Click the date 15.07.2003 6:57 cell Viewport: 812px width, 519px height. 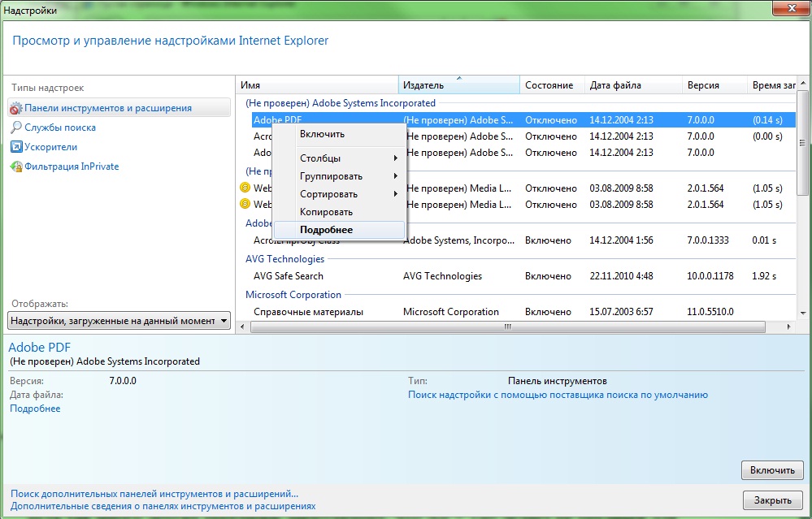point(621,312)
